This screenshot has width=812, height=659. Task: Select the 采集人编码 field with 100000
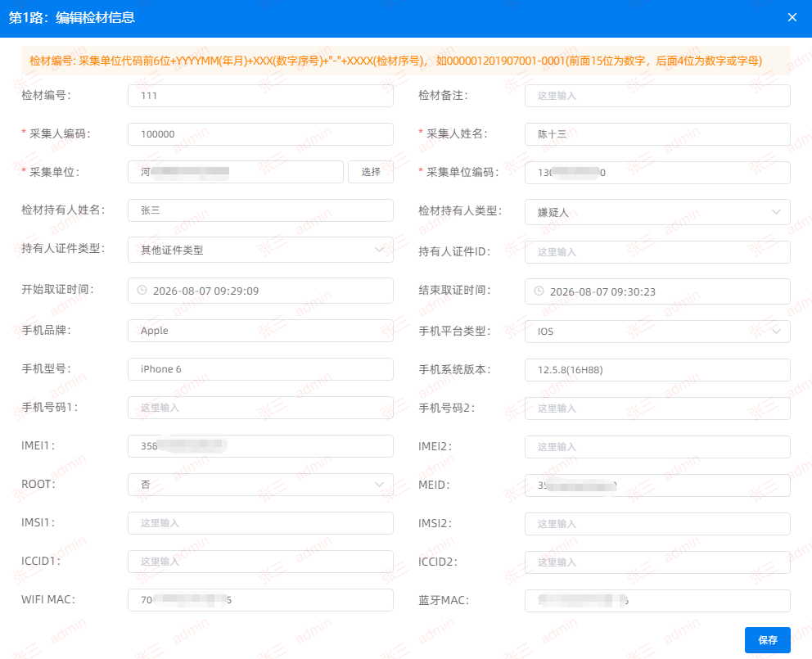[260, 134]
